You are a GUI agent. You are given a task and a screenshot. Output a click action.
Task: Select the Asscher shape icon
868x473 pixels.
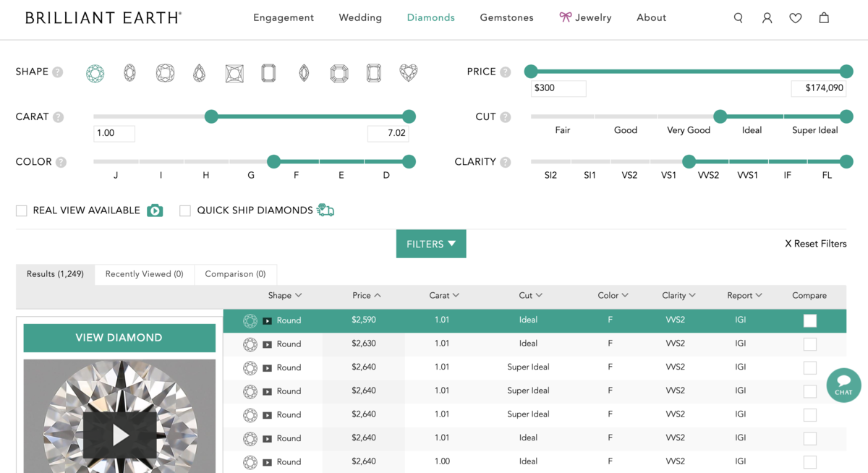(339, 73)
